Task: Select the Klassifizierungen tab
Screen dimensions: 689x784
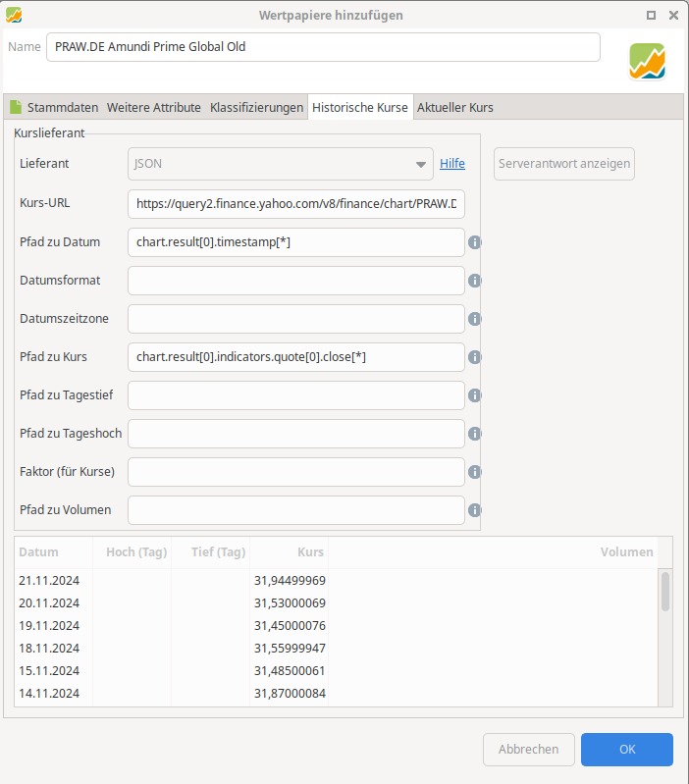Action: (x=256, y=108)
